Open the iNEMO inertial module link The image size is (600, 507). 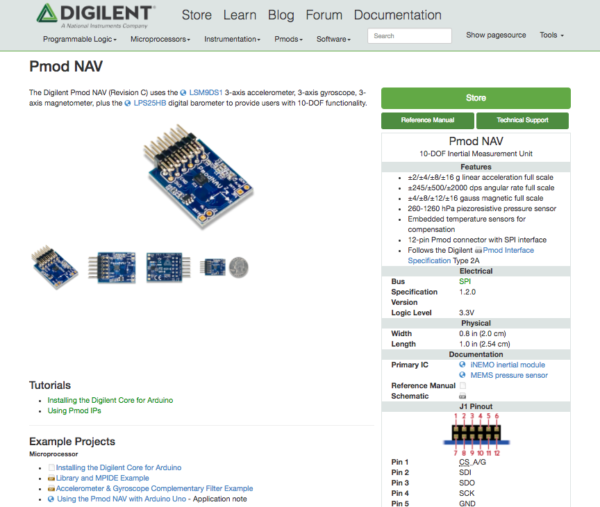click(508, 365)
